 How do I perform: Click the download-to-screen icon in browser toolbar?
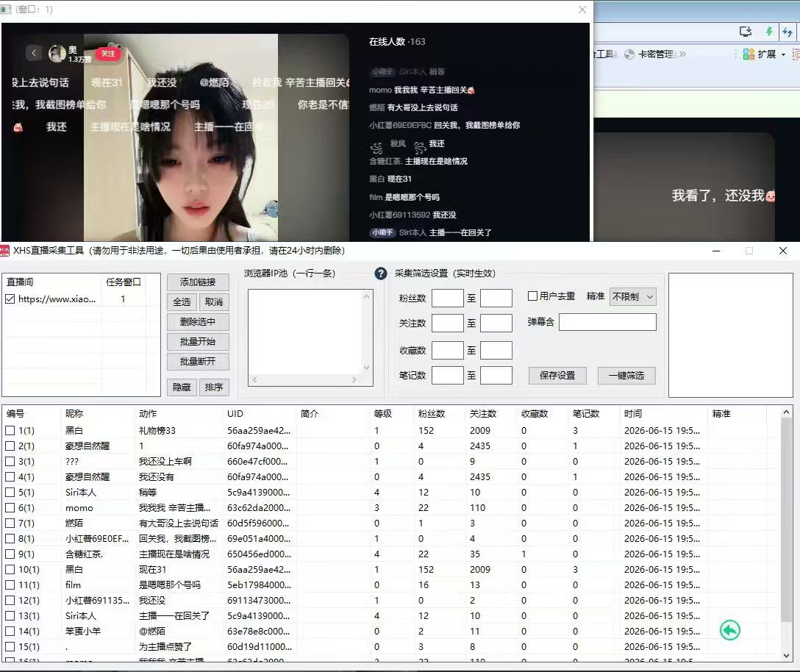(x=746, y=32)
